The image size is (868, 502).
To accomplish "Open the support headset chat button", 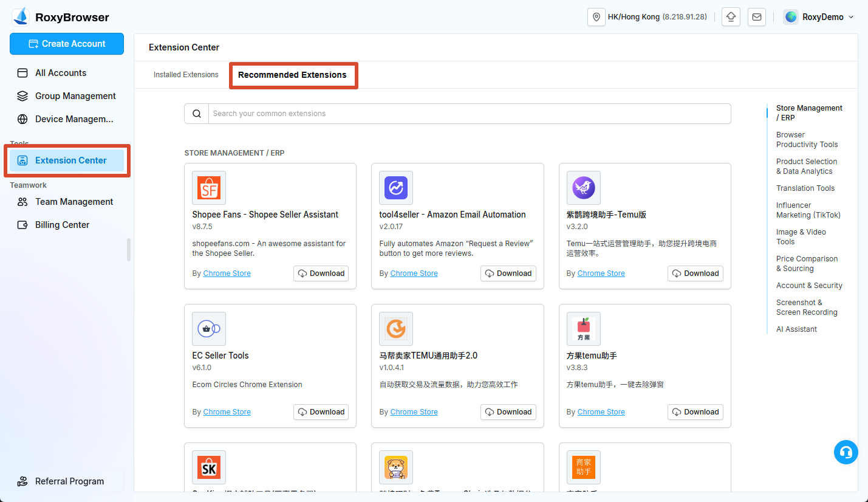I will pyautogui.click(x=846, y=452).
